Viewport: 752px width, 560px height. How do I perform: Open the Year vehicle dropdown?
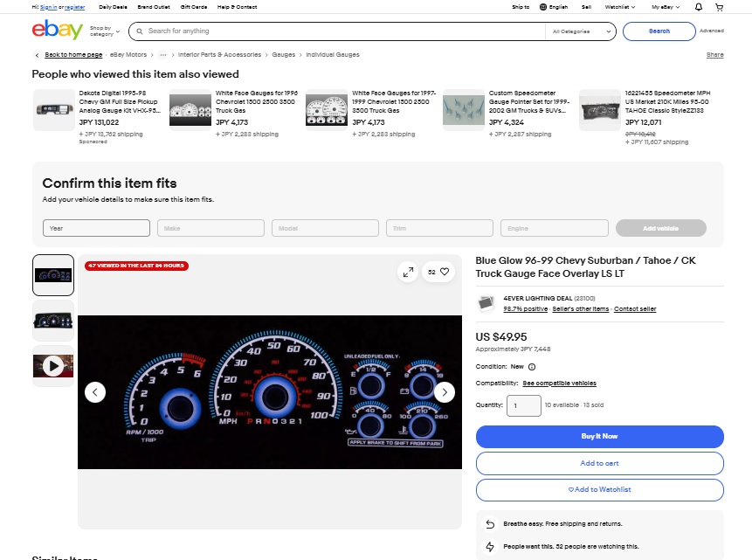[x=96, y=228]
